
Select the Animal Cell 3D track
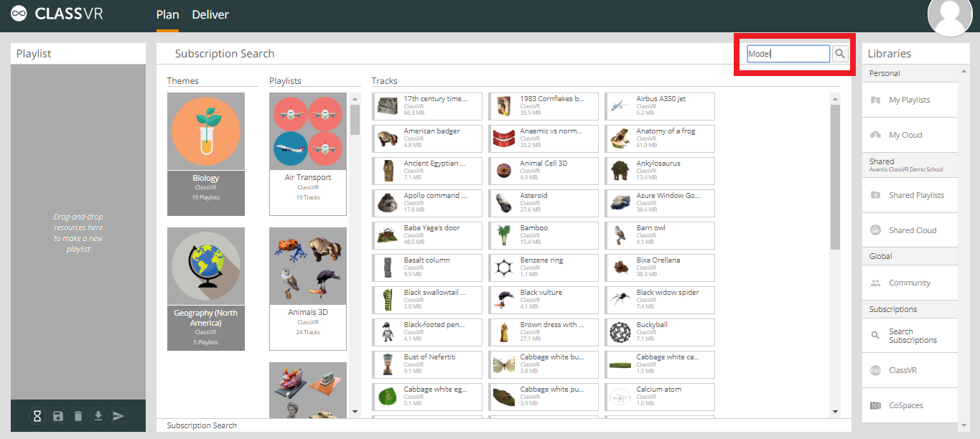(x=543, y=171)
